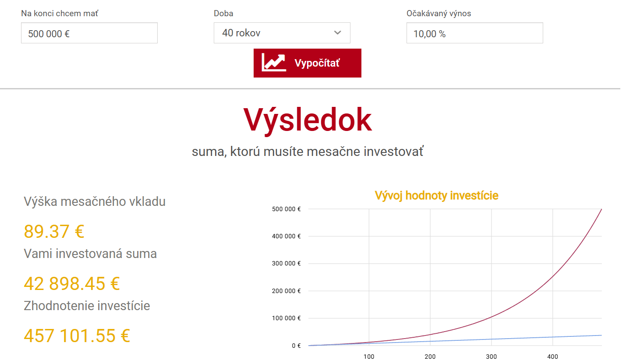
Task: Open the Doba '40 rokov' dropdown
Action: click(276, 33)
